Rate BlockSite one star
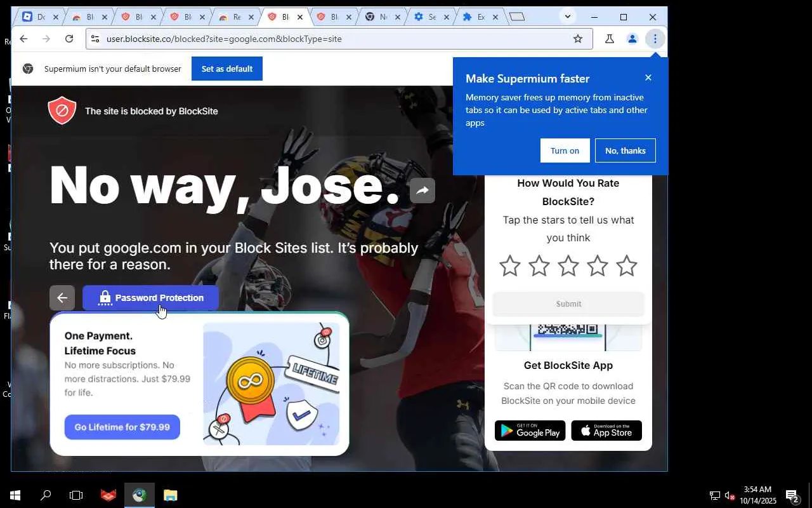The width and height of the screenshot is (812, 508). click(510, 266)
